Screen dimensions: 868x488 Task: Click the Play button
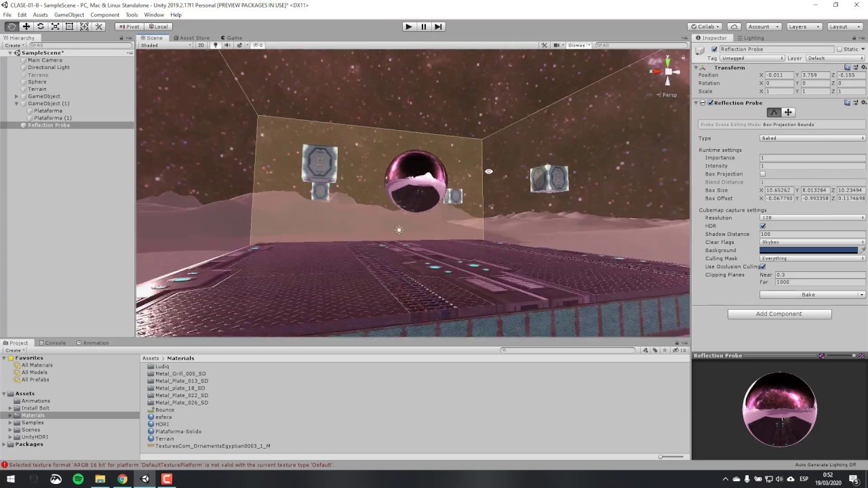pyautogui.click(x=408, y=26)
